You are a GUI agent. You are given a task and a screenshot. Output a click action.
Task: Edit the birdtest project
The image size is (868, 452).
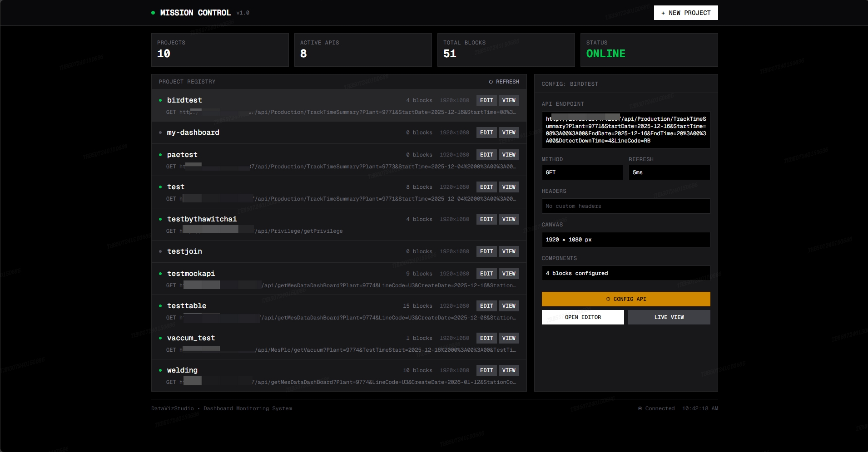pos(486,100)
